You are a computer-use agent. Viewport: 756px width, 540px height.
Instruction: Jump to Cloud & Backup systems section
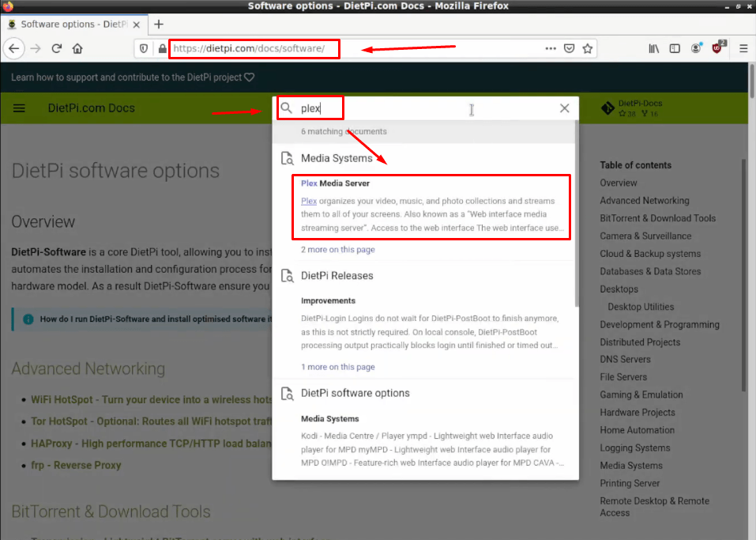[x=650, y=254]
